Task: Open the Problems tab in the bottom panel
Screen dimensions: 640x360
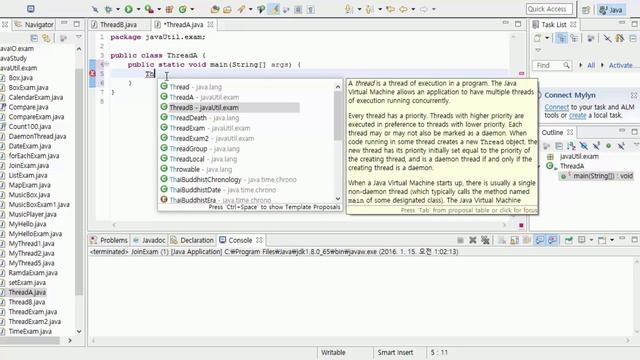Action: point(109,240)
